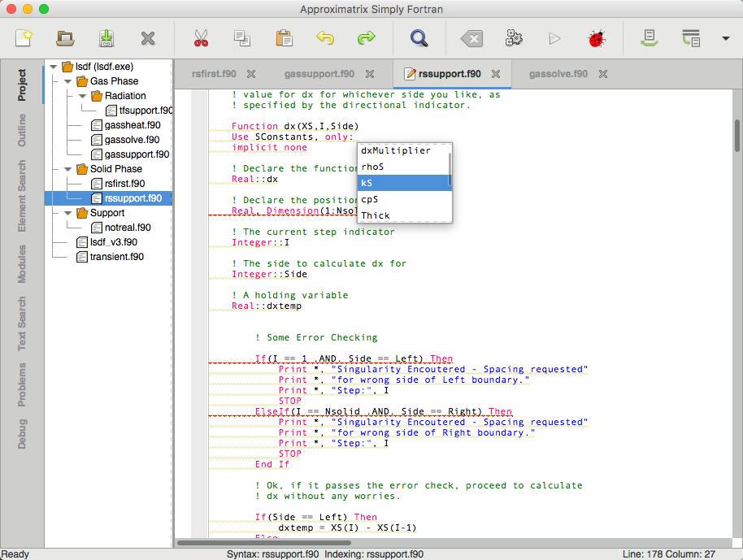Open Find with the magnifying glass icon
The image size is (743, 560).
(x=419, y=38)
